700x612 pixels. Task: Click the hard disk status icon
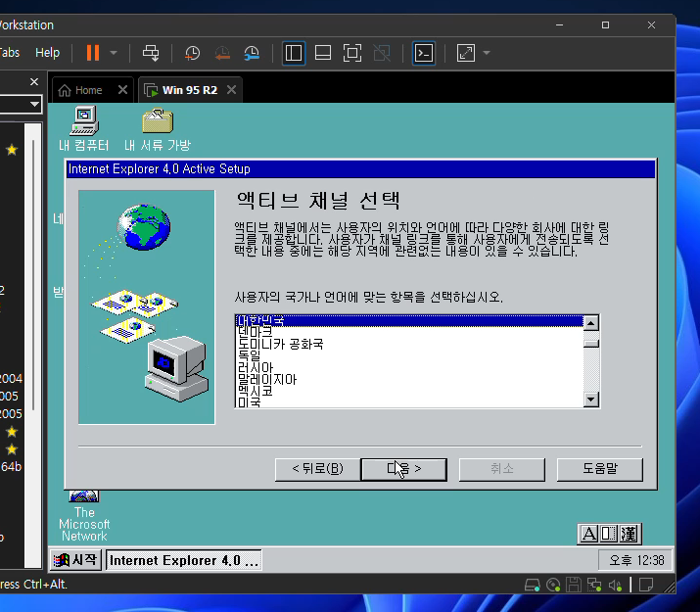point(533,585)
